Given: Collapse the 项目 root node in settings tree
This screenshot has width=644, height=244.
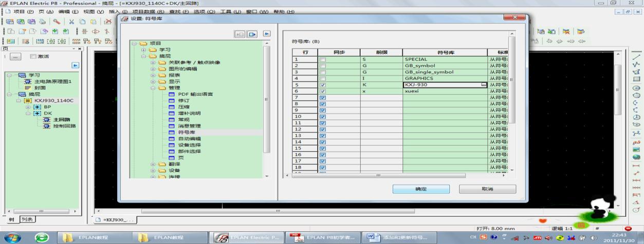Looking at the screenshot, I should (134, 43).
